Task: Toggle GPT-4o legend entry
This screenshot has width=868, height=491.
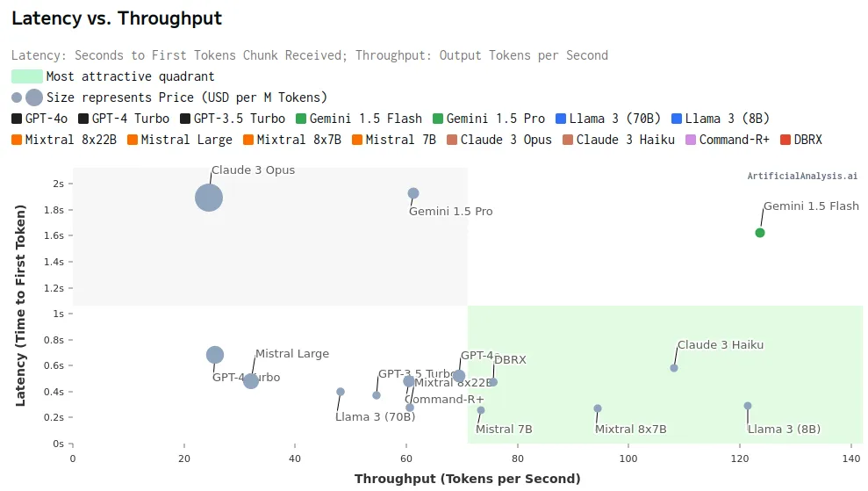Action: [x=40, y=119]
